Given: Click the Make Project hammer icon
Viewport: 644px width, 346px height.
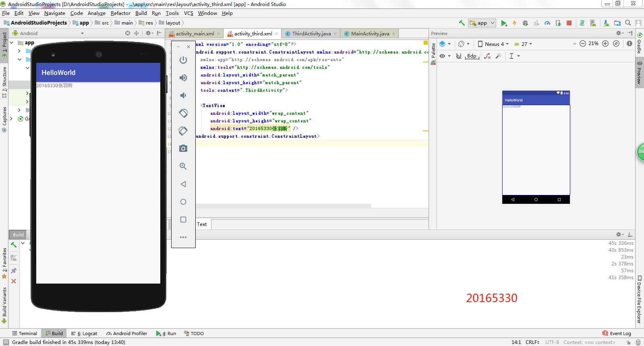Looking at the screenshot, I should (x=462, y=23).
